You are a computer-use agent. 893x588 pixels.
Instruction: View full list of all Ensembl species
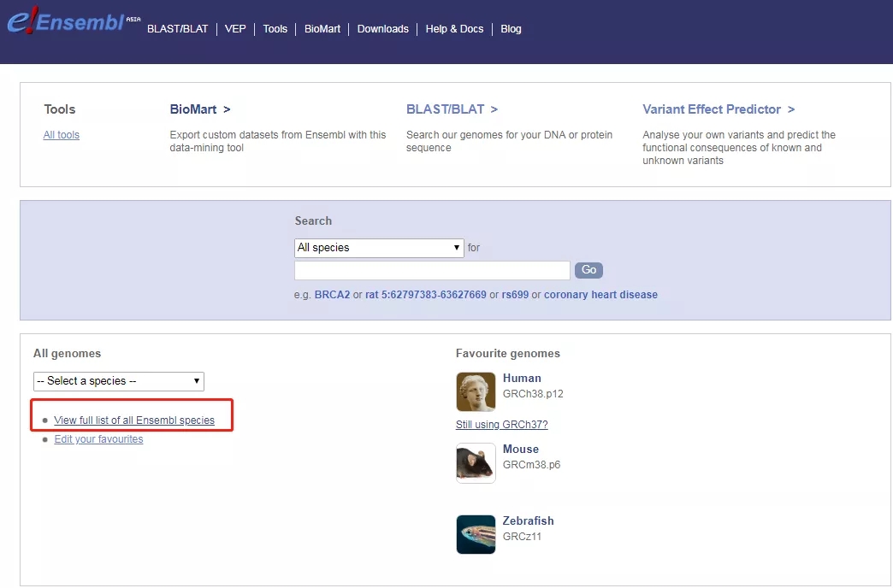[134, 420]
